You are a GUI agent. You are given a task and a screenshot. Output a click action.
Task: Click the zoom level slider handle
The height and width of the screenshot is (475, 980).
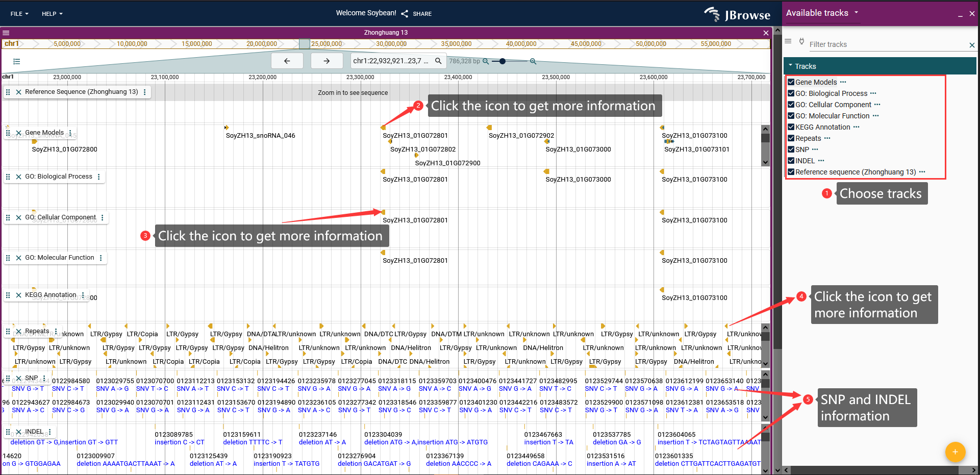pos(502,61)
